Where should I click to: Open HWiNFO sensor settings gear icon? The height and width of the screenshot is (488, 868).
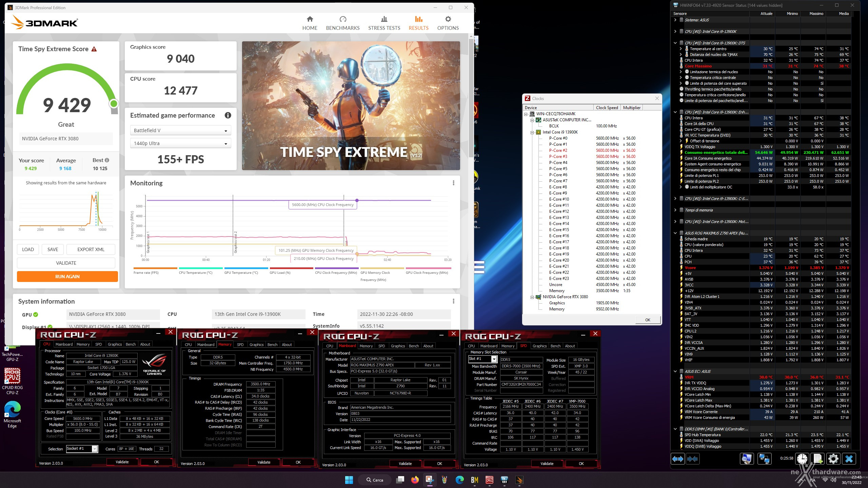pos(833,459)
